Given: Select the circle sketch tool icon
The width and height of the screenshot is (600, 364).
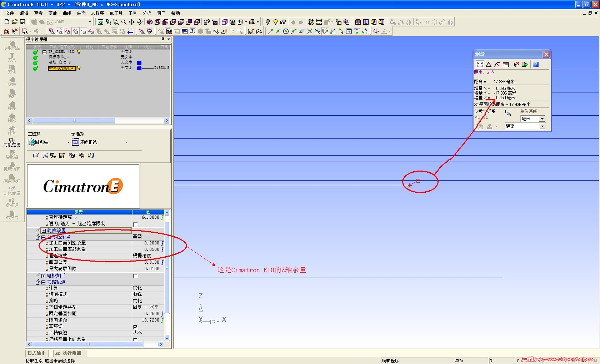Looking at the screenshot, I should point(286,31).
